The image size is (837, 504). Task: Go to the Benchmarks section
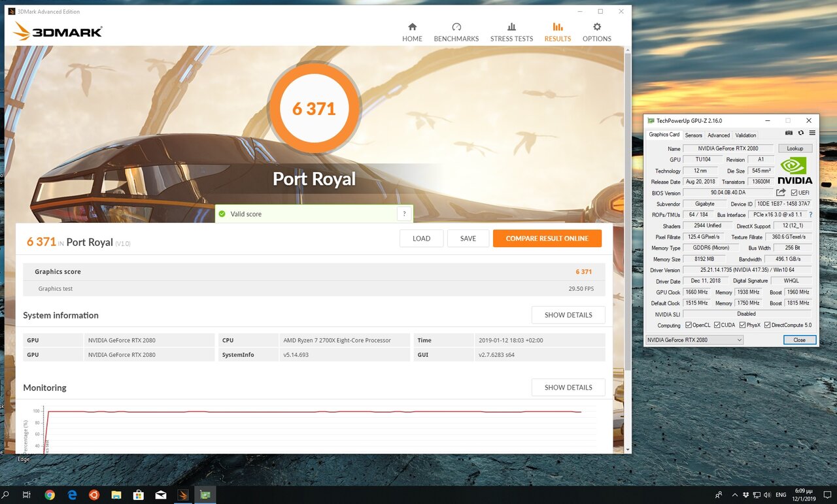point(456,32)
